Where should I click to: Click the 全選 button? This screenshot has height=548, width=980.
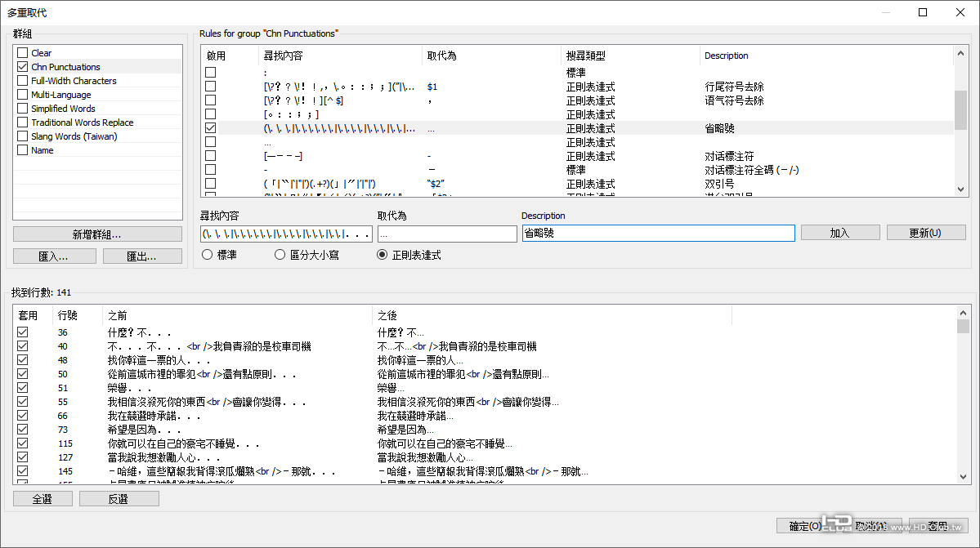pyautogui.click(x=43, y=499)
